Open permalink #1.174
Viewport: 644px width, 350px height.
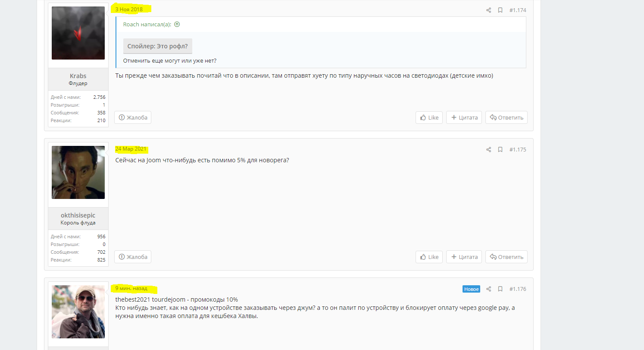coord(518,10)
